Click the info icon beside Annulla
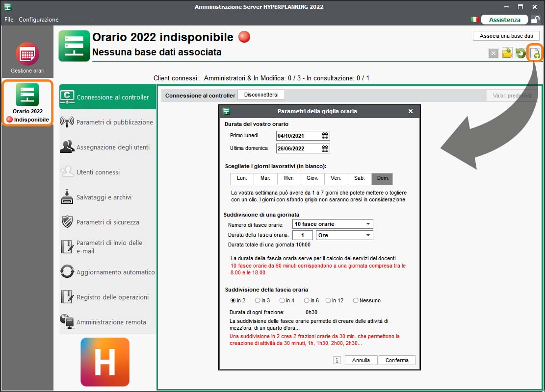 337,360
